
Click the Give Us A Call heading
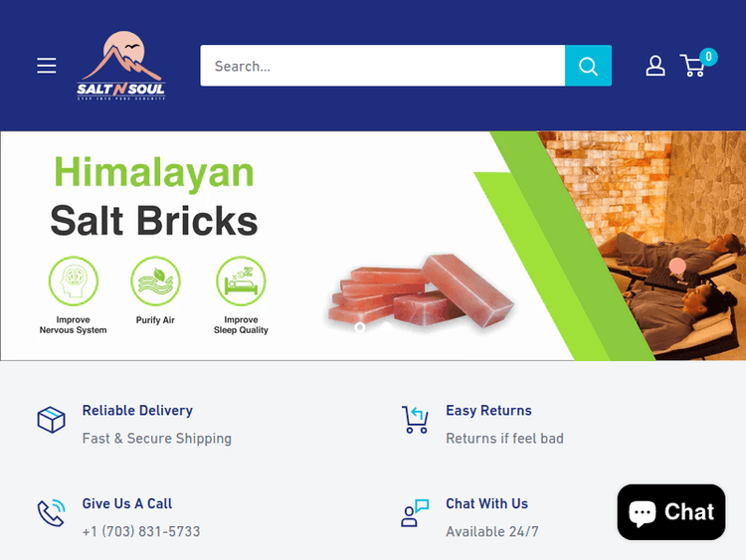click(127, 503)
